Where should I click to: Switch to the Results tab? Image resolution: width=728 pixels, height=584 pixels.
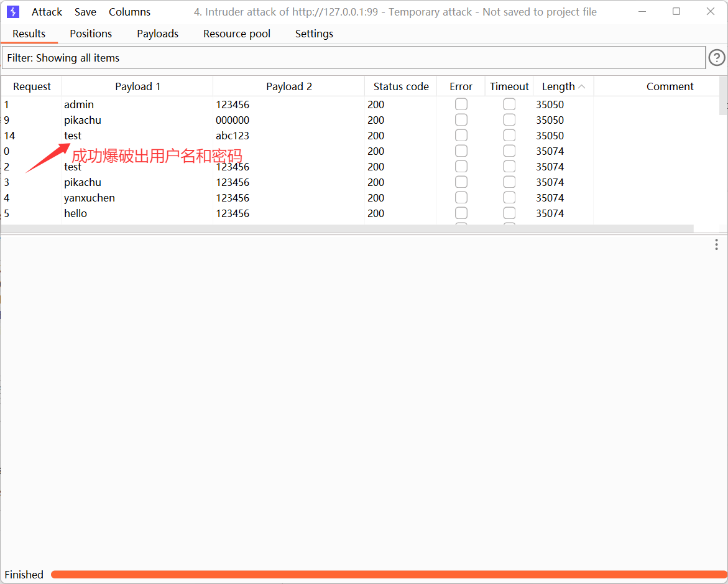click(29, 34)
